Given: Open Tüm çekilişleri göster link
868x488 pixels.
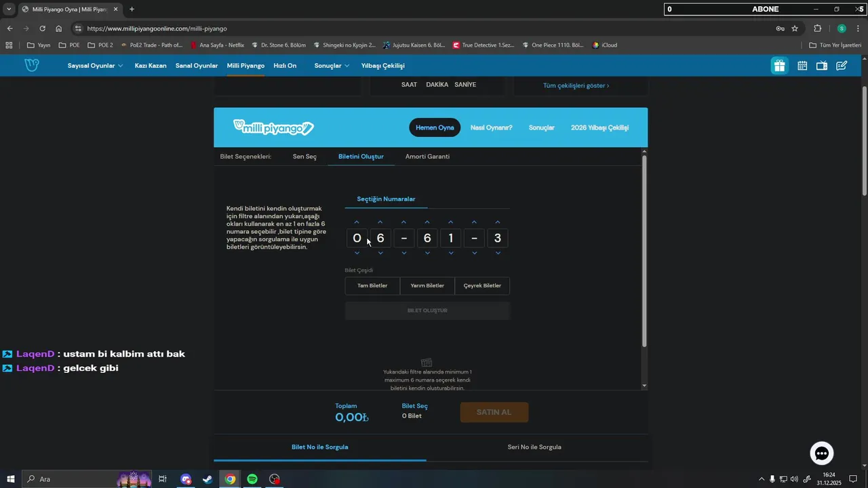Looking at the screenshot, I should click(576, 85).
